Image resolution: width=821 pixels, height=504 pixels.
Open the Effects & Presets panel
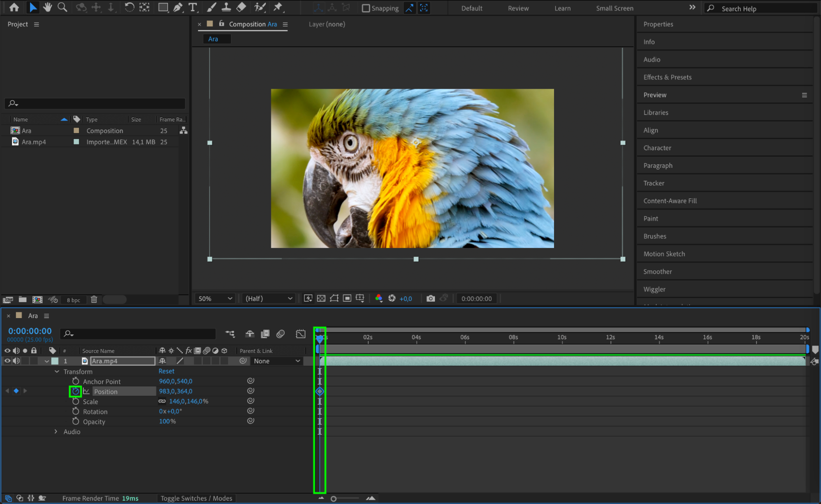(667, 77)
